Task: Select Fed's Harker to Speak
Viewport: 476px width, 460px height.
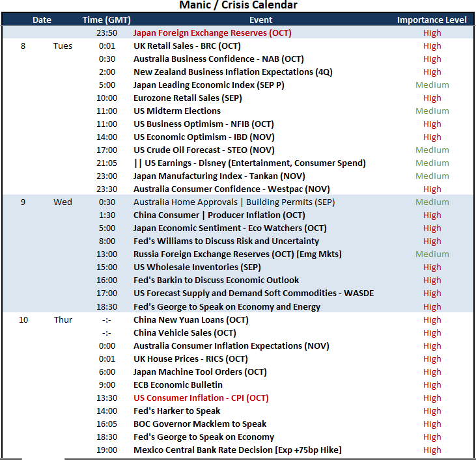Action: (x=176, y=411)
